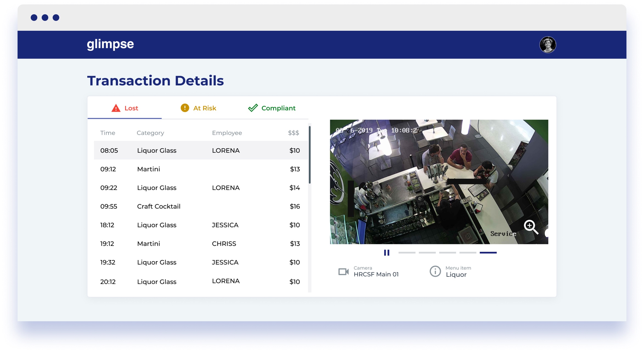Viewport: 644px width, 352px height.
Task: Select the 18:12 Liquor Glass transaction
Action: coord(201,225)
